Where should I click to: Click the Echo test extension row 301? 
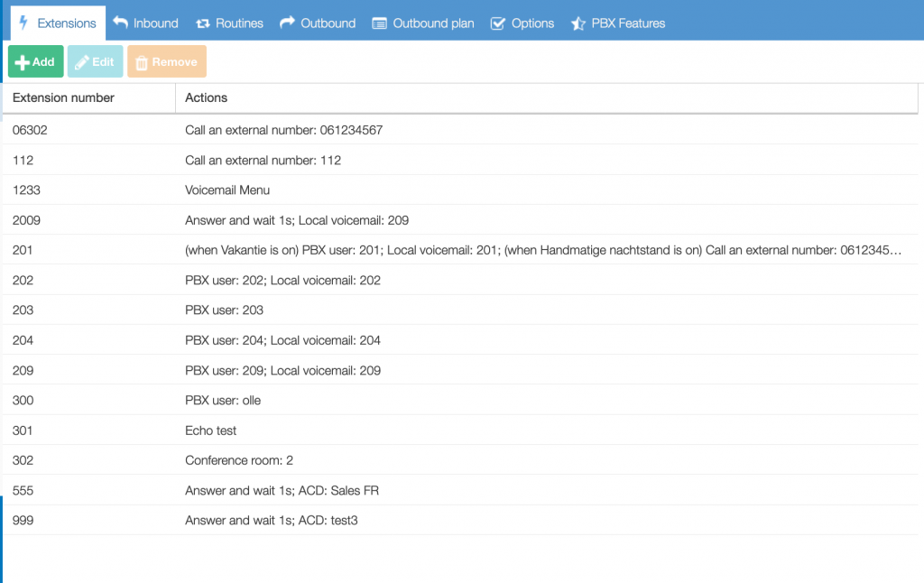coord(271,430)
